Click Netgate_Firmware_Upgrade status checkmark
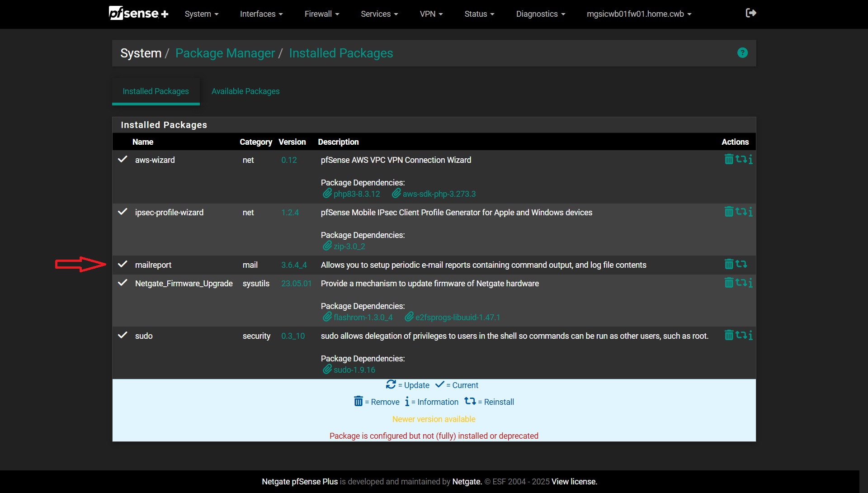The width and height of the screenshot is (868, 493). [123, 283]
